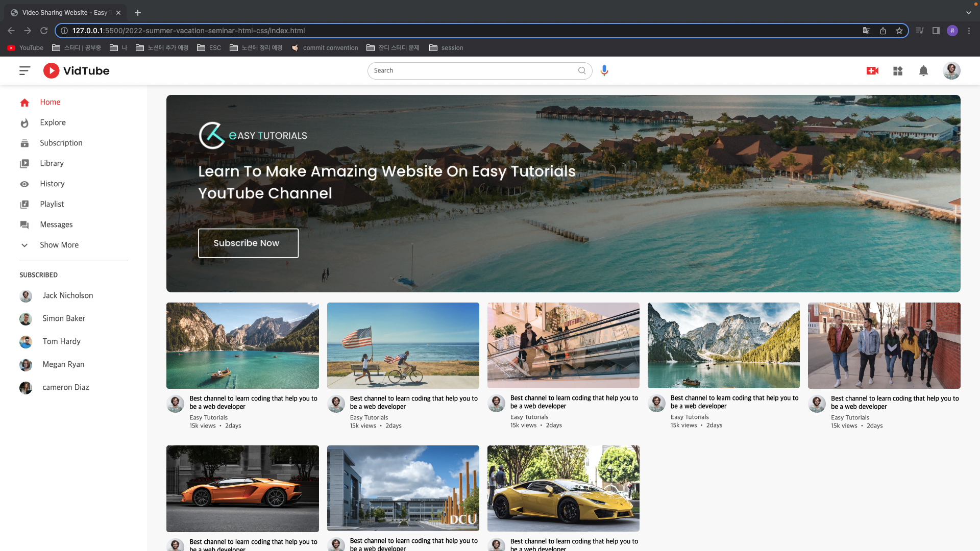Click the upload video camera icon
This screenshot has height=551, width=980.
point(872,71)
